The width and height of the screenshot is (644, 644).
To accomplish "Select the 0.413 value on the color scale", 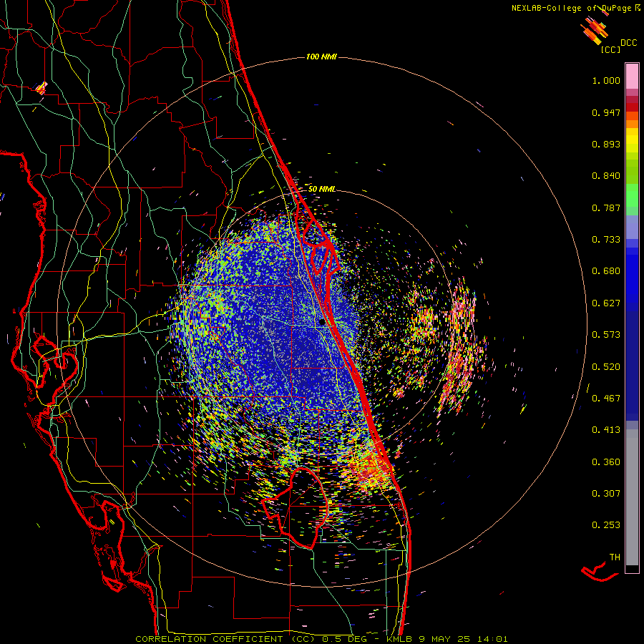I will point(606,430).
